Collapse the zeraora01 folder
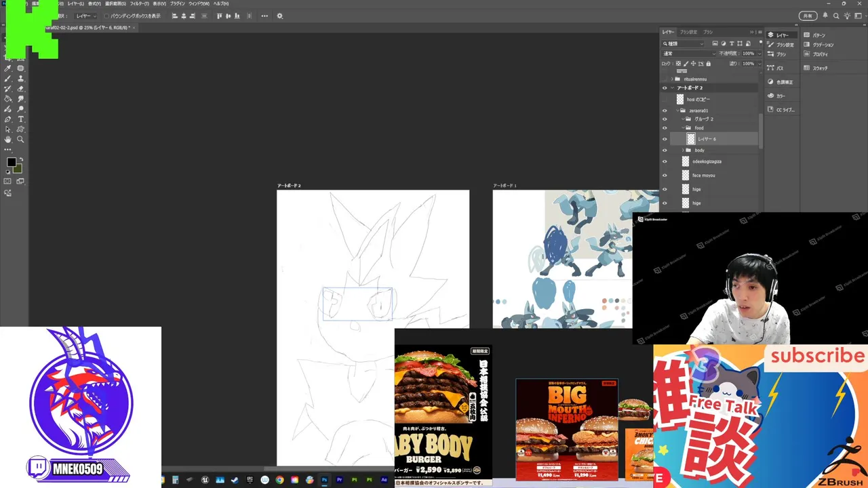Viewport: 868px width, 488px height. (677, 110)
